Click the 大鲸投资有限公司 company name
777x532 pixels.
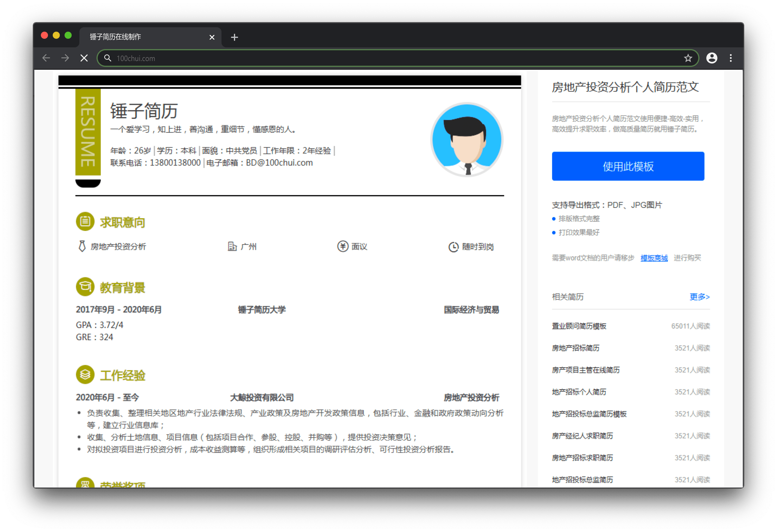pyautogui.click(x=262, y=398)
